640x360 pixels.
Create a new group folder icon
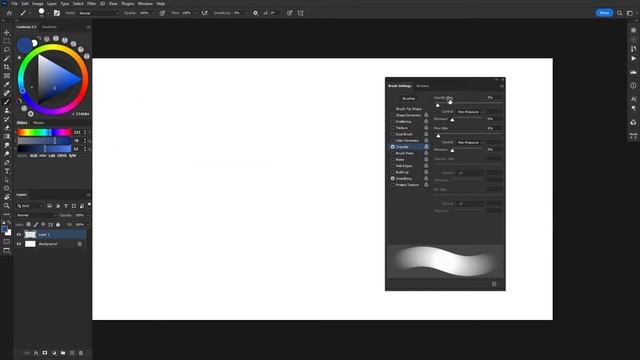[63, 353]
